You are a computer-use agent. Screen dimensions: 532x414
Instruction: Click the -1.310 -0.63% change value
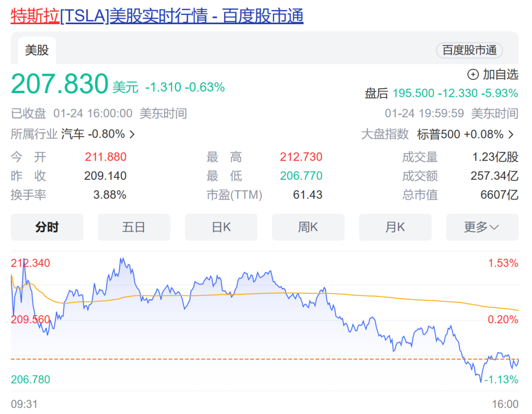pos(185,87)
